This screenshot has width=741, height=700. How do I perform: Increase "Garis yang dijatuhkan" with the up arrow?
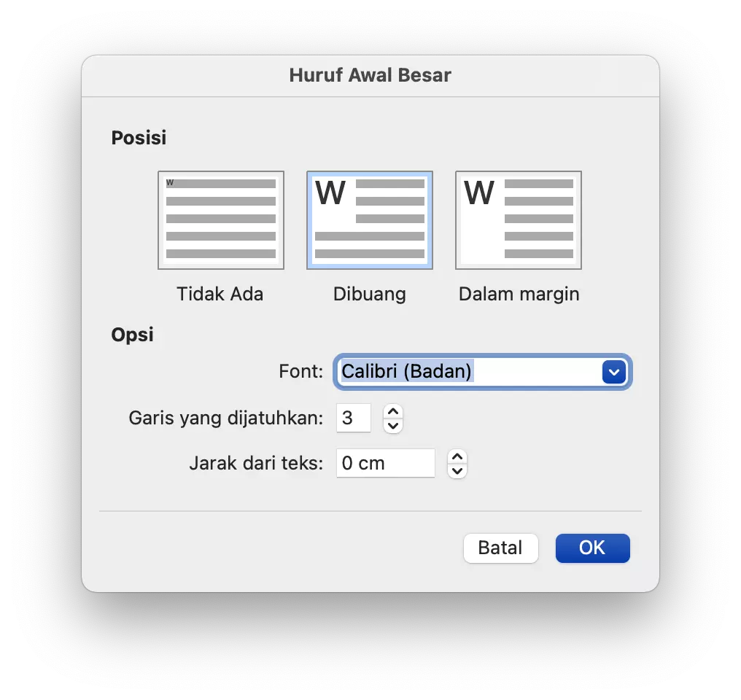point(392,412)
